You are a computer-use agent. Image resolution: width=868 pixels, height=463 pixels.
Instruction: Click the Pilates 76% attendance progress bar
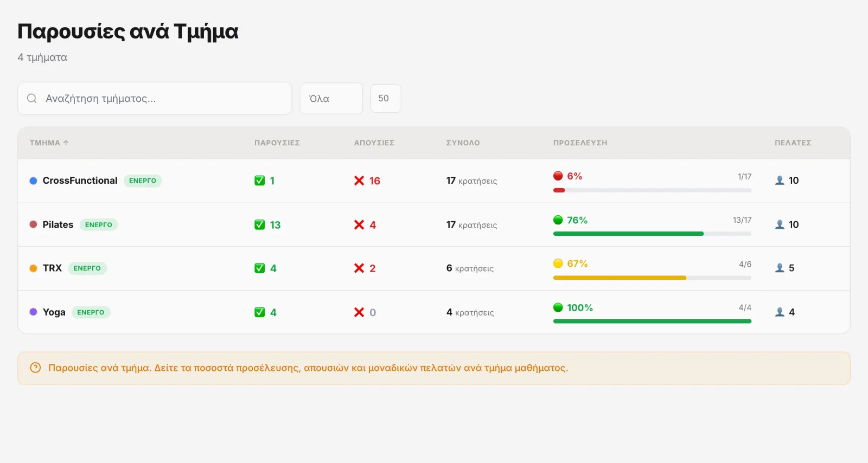click(652, 234)
